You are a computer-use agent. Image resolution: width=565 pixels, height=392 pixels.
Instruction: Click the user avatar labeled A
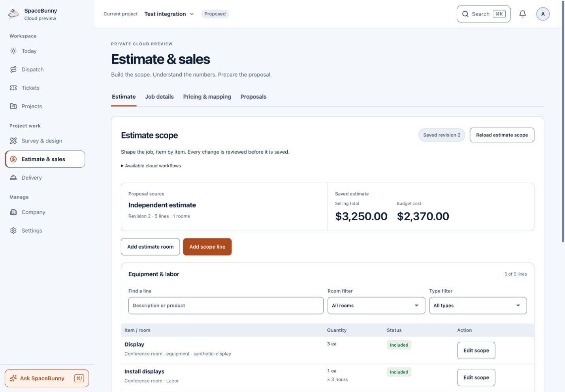[x=543, y=14]
